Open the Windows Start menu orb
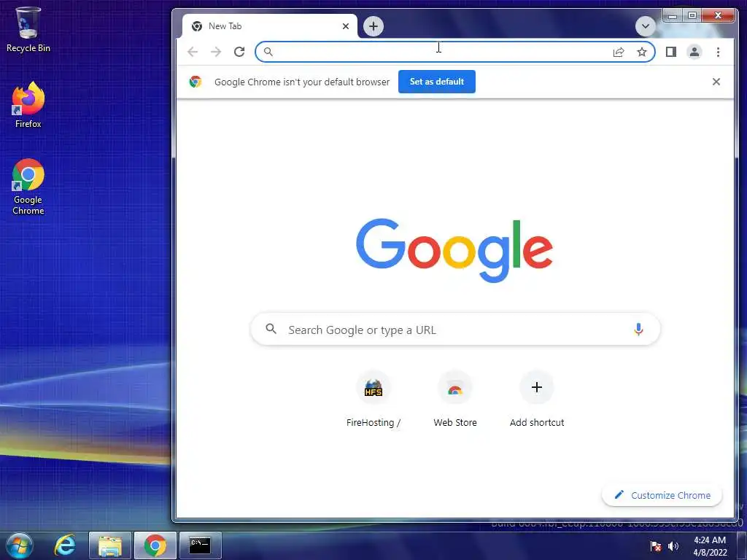747x560 pixels. 20,545
